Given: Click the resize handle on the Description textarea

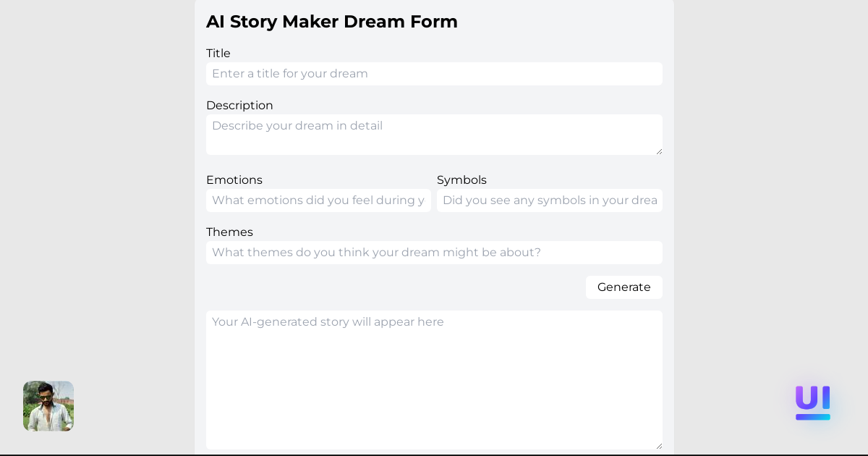Looking at the screenshot, I should 659,151.
